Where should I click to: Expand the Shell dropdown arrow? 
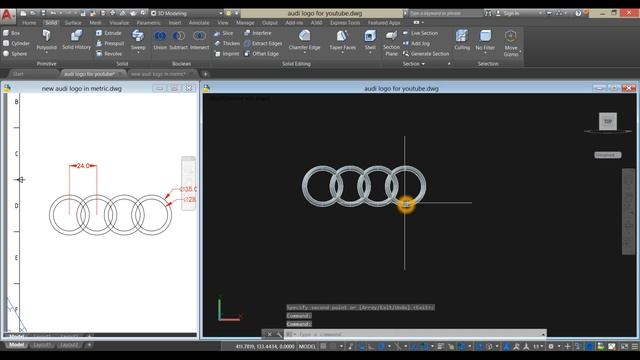click(370, 53)
